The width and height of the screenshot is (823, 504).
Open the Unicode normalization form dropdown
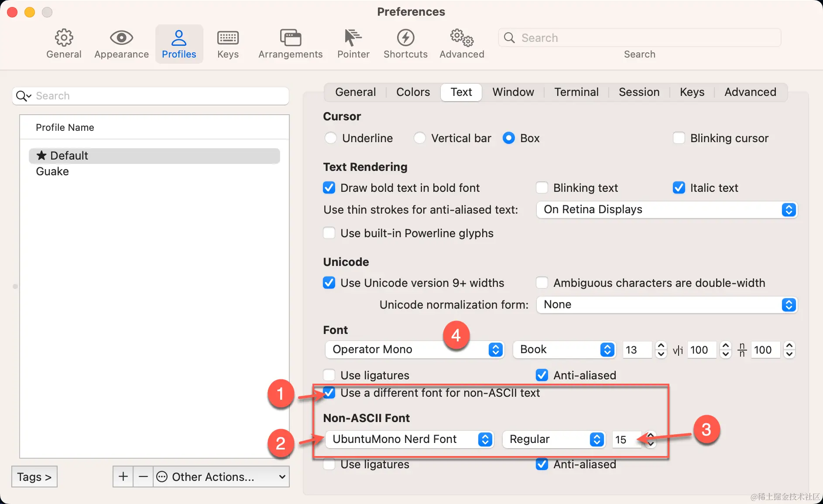pos(667,305)
